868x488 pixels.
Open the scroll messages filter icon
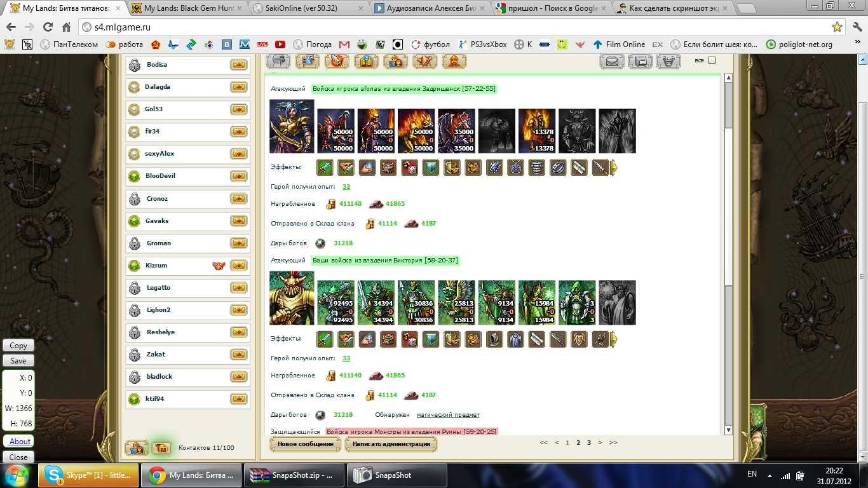(278, 62)
